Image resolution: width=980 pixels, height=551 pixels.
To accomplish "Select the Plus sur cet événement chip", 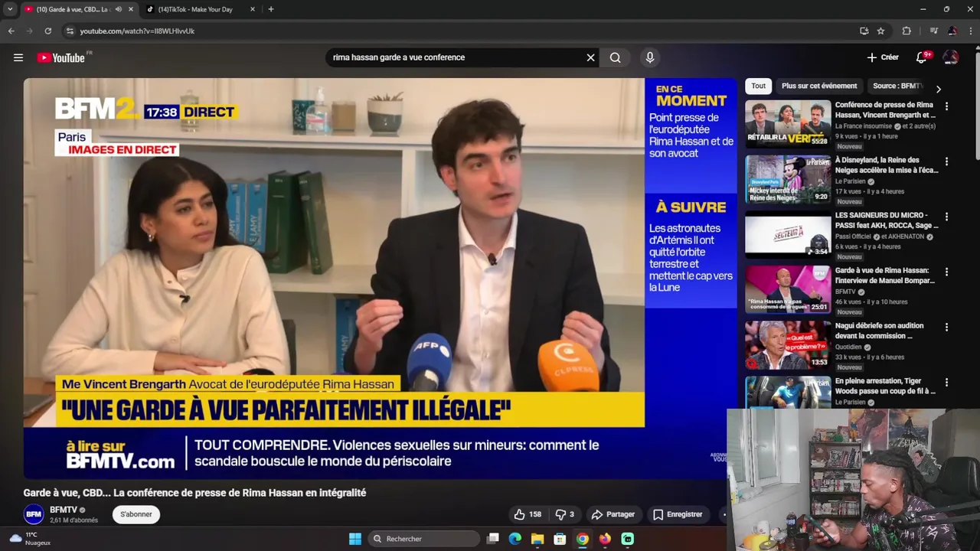I will (819, 86).
